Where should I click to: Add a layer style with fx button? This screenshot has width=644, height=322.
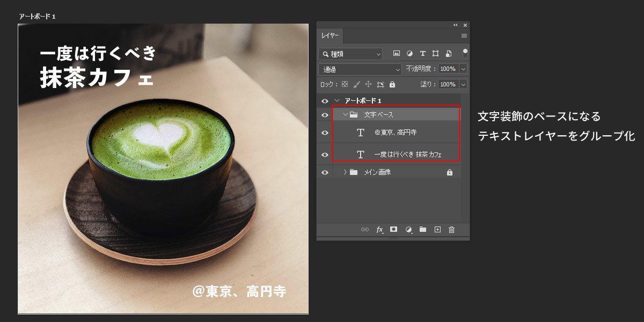point(380,230)
